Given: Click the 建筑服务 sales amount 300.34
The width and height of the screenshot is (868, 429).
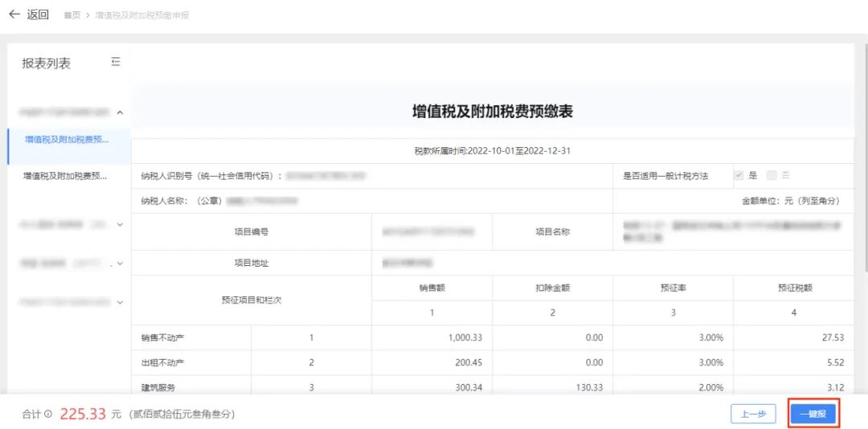Looking at the screenshot, I should [x=469, y=388].
